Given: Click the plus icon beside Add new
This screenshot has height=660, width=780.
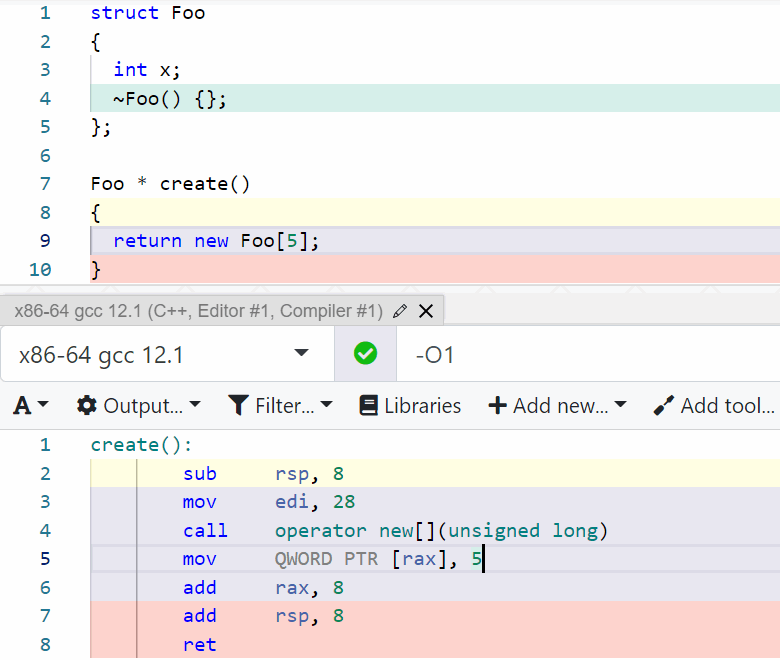Looking at the screenshot, I should pos(497,405).
